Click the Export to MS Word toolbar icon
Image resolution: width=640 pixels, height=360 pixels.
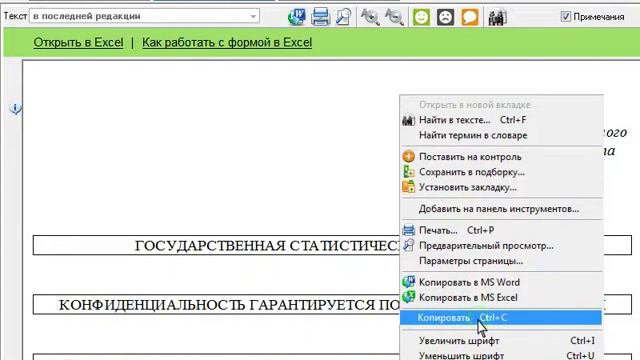(x=297, y=17)
